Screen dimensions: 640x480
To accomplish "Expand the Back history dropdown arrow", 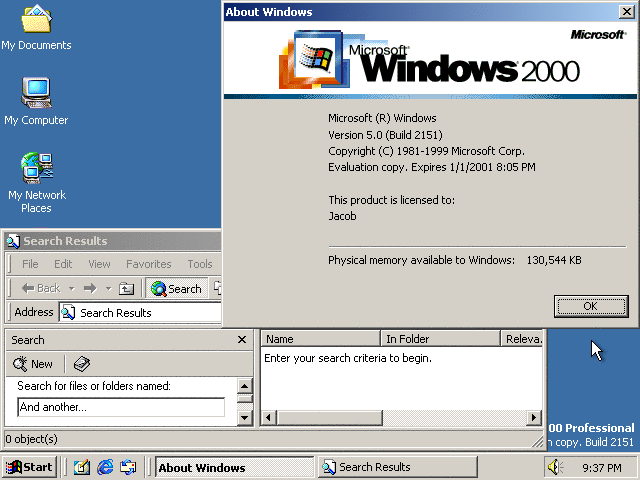I will click(x=71, y=289).
